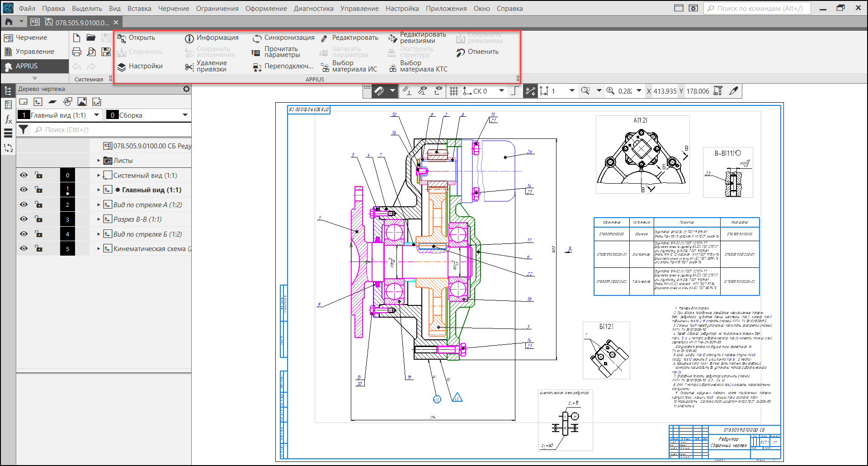Hide the Системный вид layer
868x466 pixels.
pyautogui.click(x=24, y=175)
